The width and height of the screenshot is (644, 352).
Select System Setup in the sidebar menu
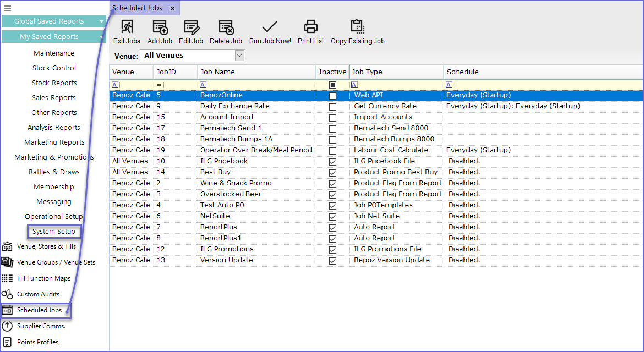[x=54, y=232]
